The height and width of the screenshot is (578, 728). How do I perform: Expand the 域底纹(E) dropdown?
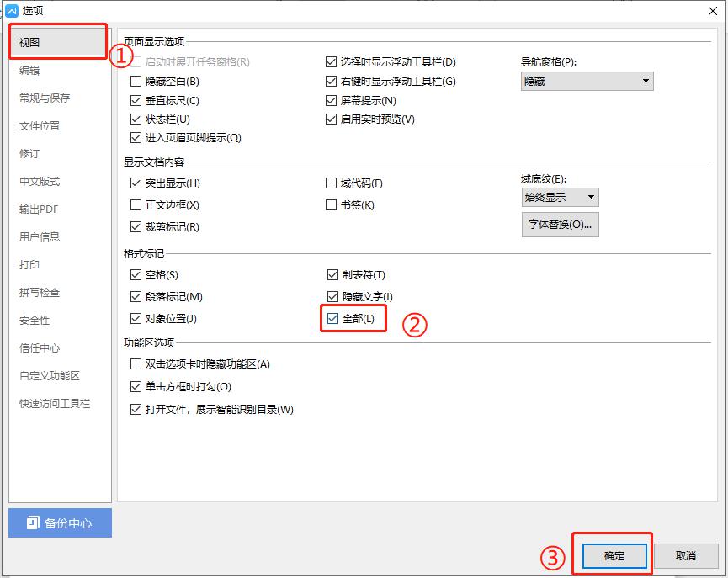[x=560, y=198]
